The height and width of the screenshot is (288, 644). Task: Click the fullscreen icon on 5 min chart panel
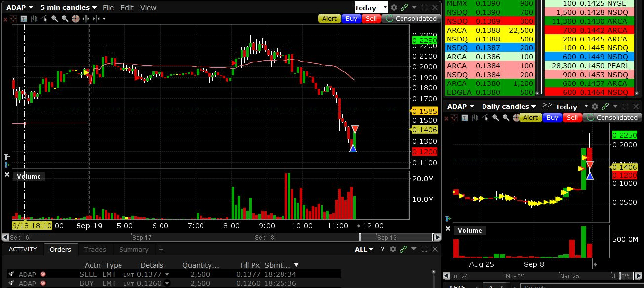click(x=425, y=8)
